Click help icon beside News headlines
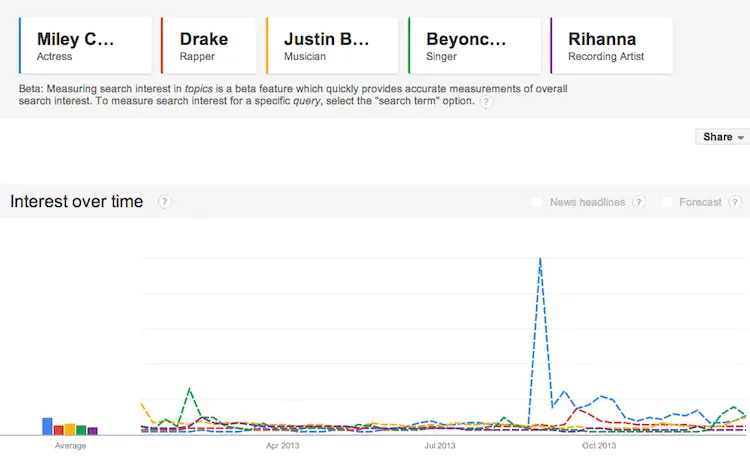750x456 pixels. 638,202
